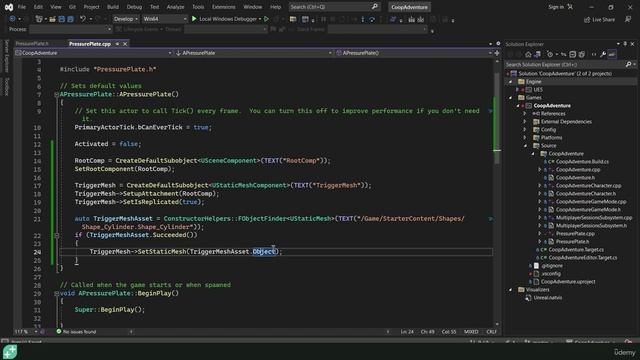Open Properties wrench icon in Solution Explorer
The width and height of the screenshot is (640, 360).
coord(603,54)
